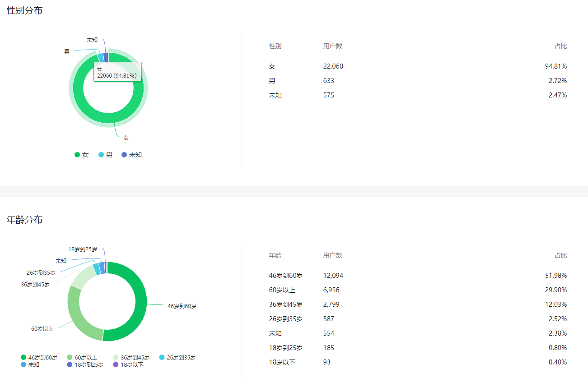Click the 60岁以上 callout label beside donut

[x=42, y=329]
